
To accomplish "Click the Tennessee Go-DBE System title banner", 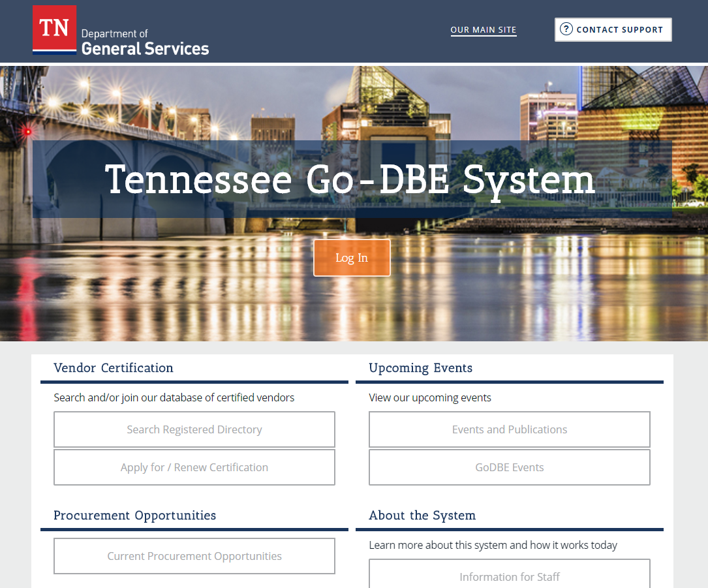I will [x=351, y=179].
